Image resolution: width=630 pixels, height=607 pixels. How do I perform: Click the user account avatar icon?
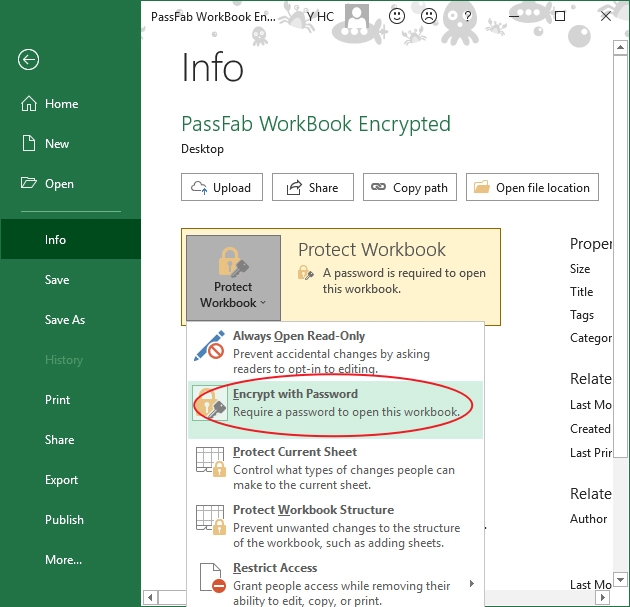tap(357, 17)
